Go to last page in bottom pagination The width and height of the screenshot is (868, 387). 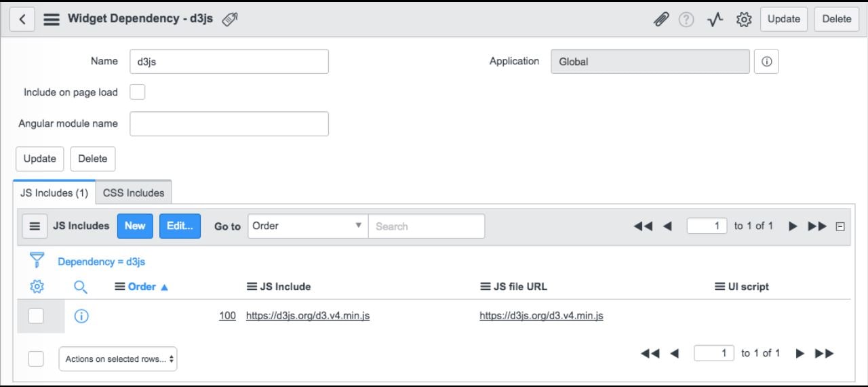pyautogui.click(x=824, y=353)
